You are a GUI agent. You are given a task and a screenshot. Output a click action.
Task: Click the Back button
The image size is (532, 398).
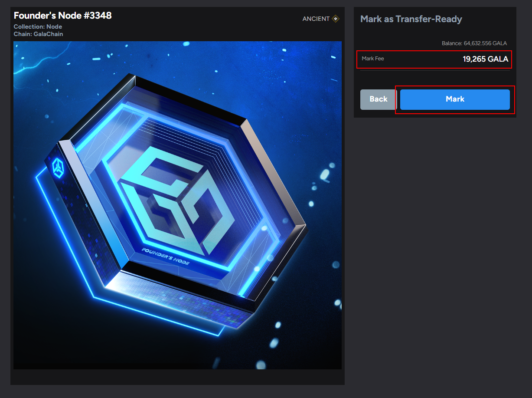[378, 99]
